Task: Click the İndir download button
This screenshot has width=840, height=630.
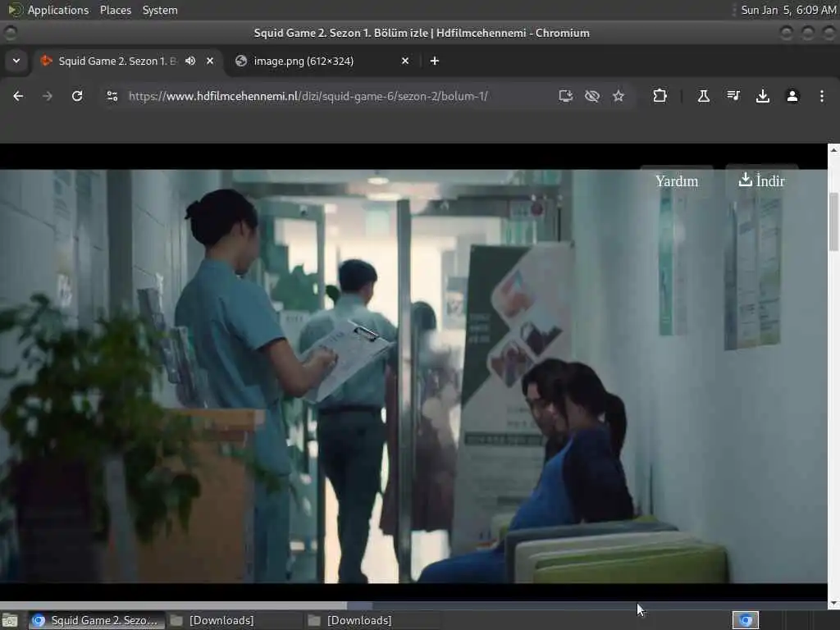Action: (761, 180)
